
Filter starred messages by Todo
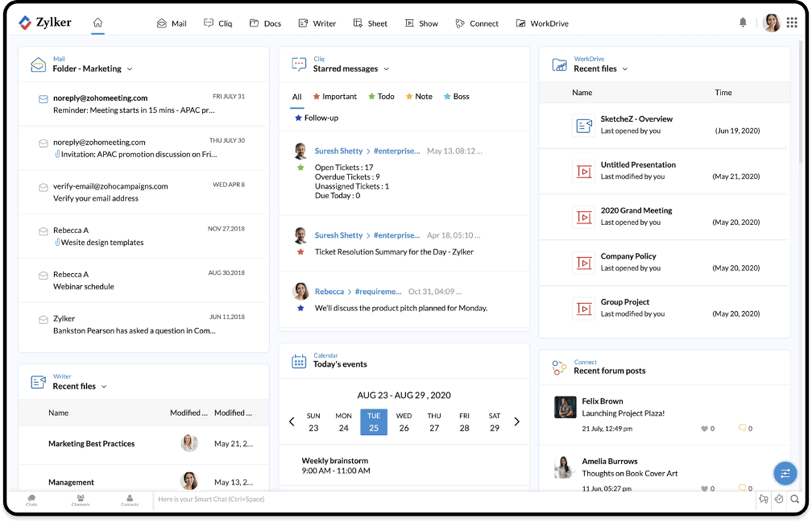click(381, 97)
